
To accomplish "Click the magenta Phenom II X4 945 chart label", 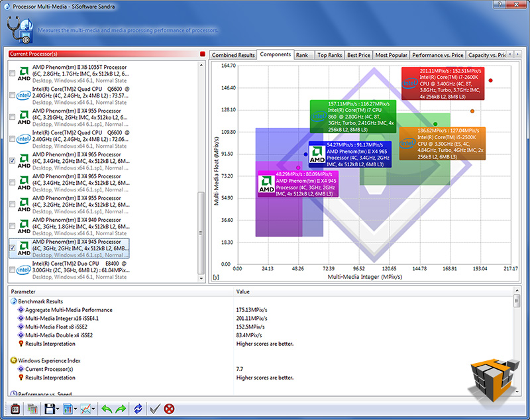I will (298, 184).
